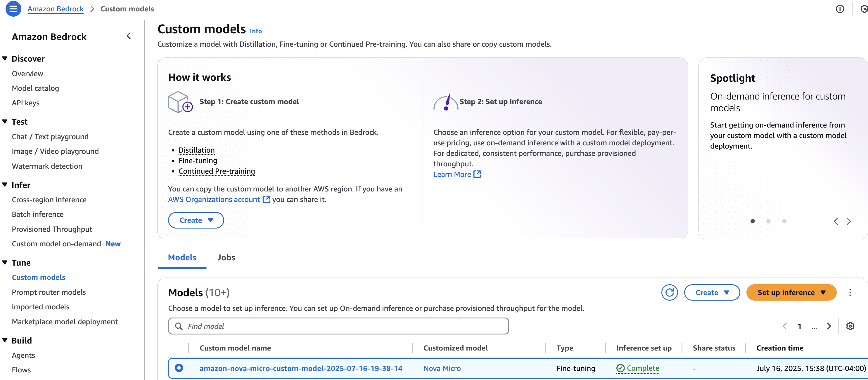Click the AWS Organizations account link
Image resolution: width=868 pixels, height=380 pixels.
point(214,199)
